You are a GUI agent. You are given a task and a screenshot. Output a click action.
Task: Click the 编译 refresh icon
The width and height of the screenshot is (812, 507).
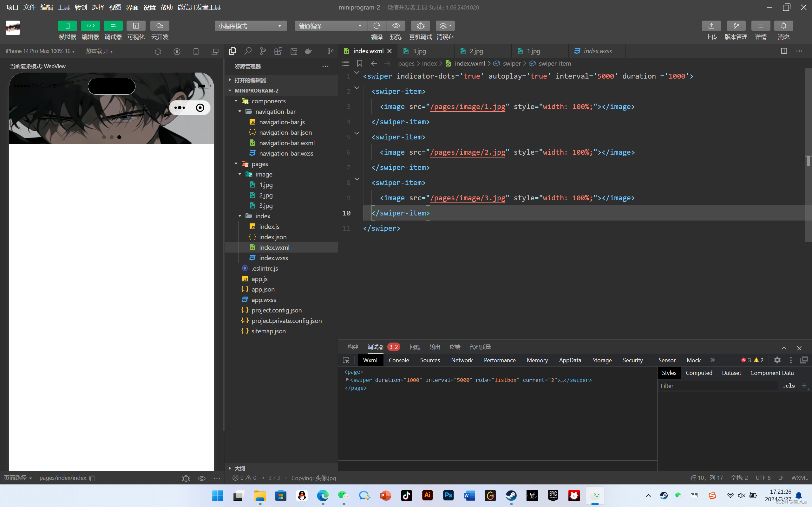click(377, 26)
